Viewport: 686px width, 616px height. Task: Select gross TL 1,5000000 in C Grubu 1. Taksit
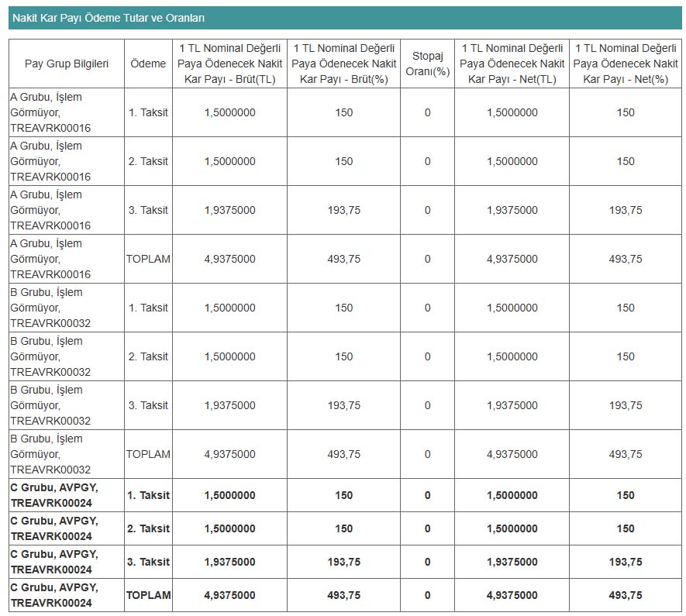[229, 495]
